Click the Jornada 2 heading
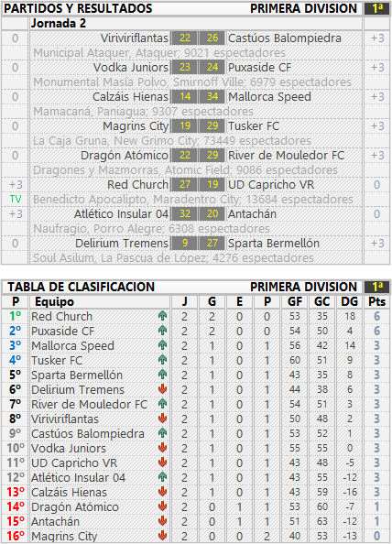 coord(59,23)
